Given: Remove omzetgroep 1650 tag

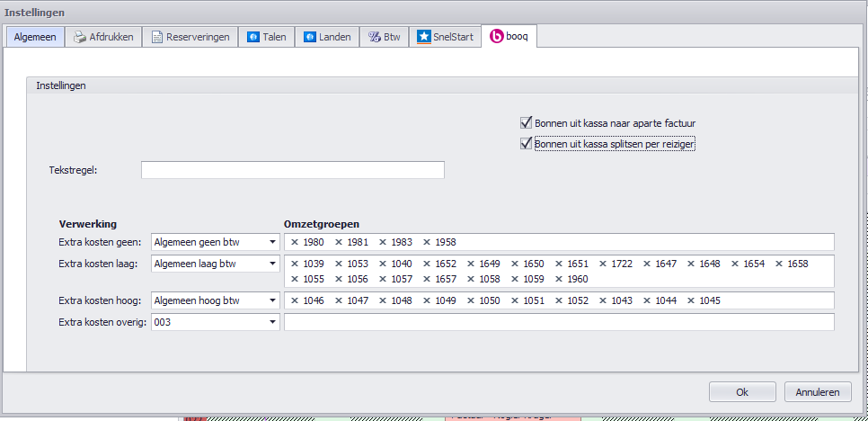Looking at the screenshot, I should [516, 264].
